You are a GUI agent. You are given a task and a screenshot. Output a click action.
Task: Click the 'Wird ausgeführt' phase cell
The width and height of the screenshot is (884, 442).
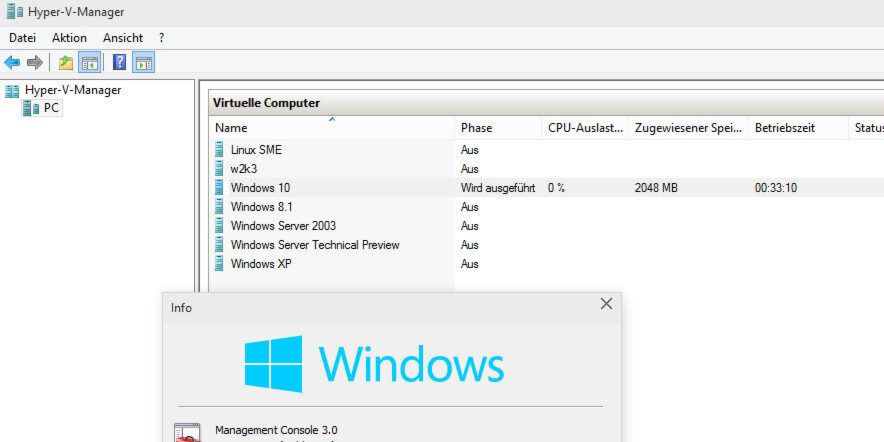click(498, 188)
